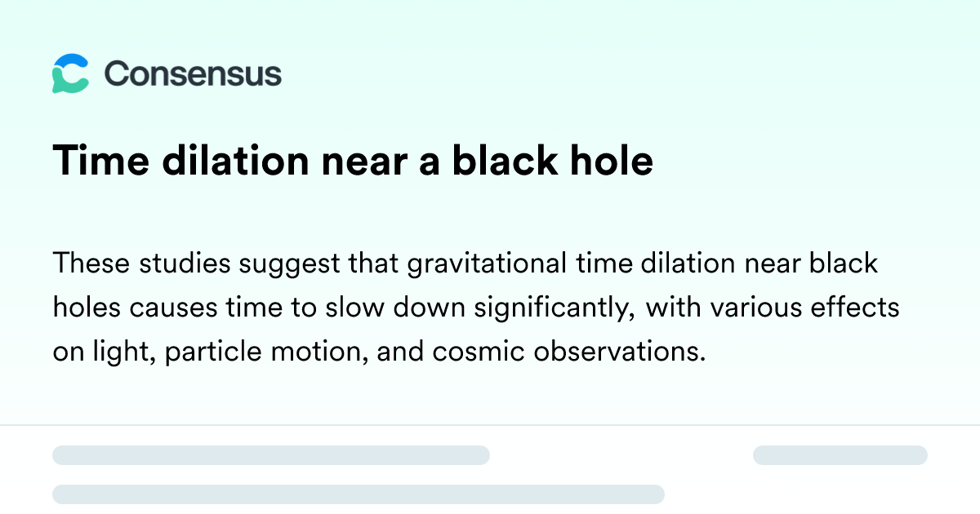Click the Consensus speech-bubble logo icon
The width and height of the screenshot is (980, 514).
70,73
